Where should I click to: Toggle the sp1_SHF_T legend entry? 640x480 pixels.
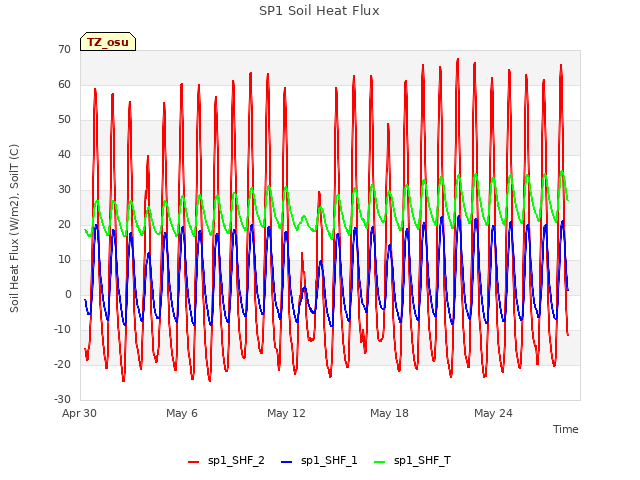[x=413, y=461]
